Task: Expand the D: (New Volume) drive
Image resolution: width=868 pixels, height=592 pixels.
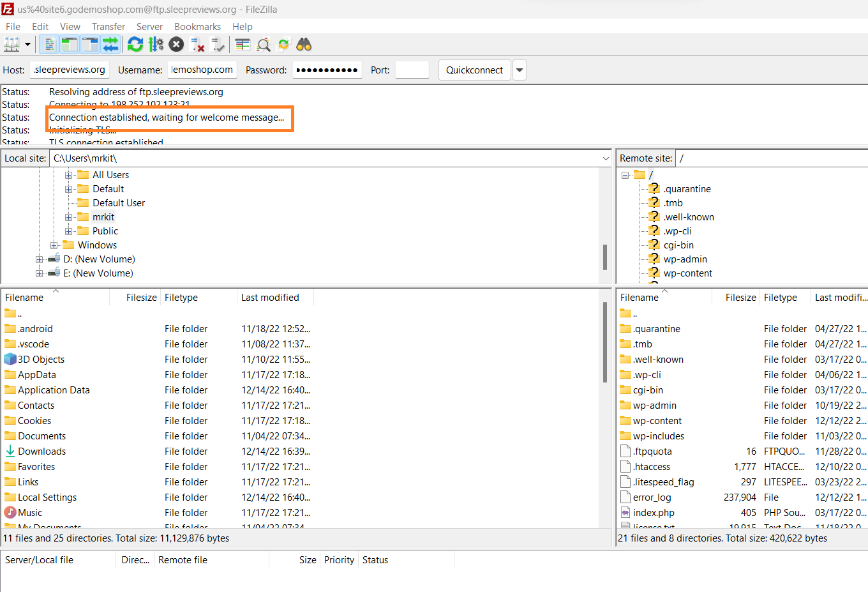Action: (x=40, y=259)
